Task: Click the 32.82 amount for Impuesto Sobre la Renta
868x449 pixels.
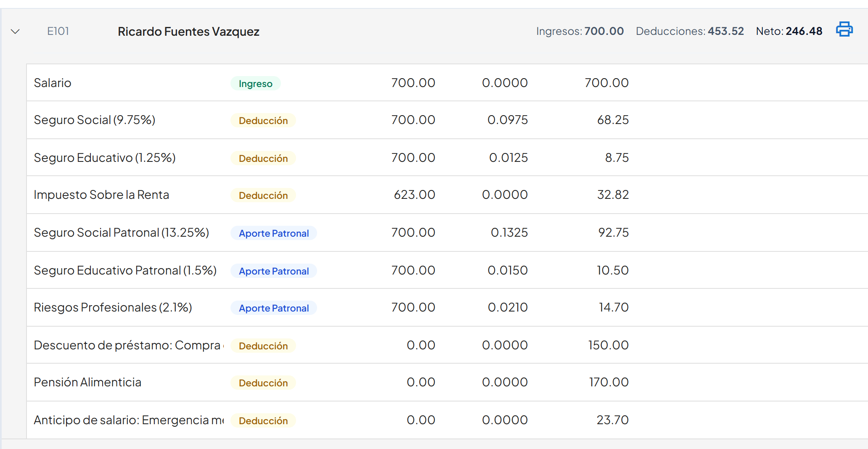Action: [613, 195]
